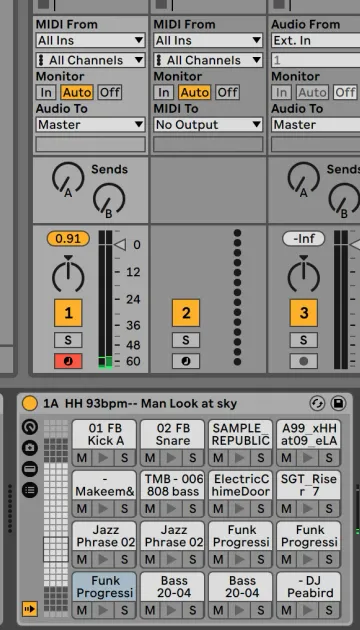This screenshot has height=630, width=360.
Task: Set track 1 Monitor to Off
Action: (110, 92)
